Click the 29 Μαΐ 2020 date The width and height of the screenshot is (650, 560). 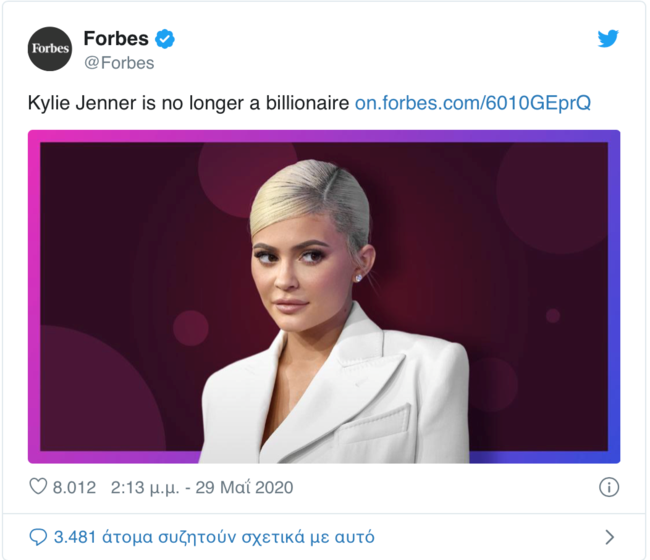click(247, 488)
